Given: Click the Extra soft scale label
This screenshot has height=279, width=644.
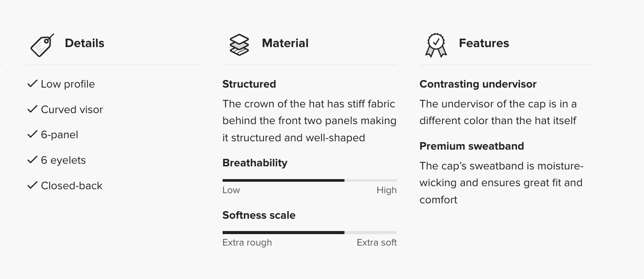Looking at the screenshot, I should coord(377,242).
